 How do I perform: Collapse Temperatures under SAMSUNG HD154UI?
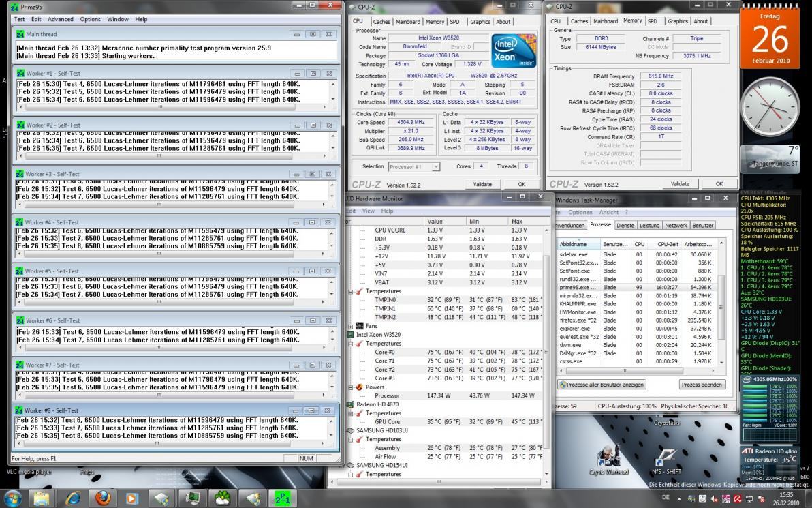[x=351, y=474]
